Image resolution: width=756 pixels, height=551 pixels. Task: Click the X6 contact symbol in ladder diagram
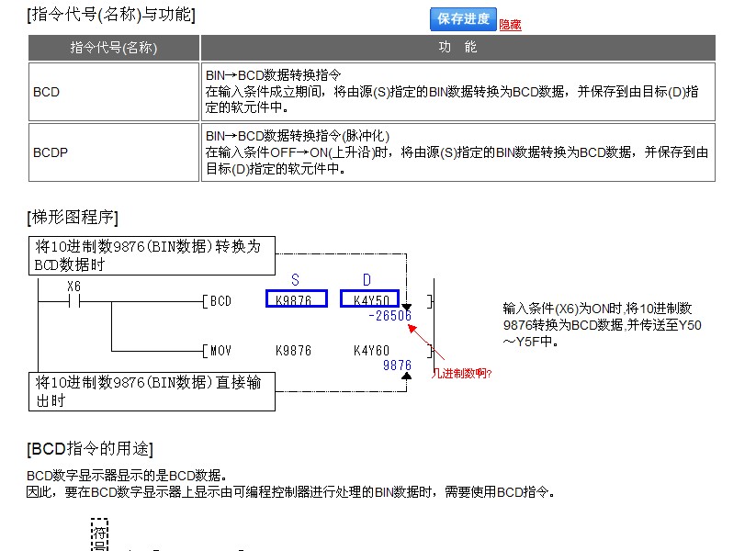click(x=74, y=300)
